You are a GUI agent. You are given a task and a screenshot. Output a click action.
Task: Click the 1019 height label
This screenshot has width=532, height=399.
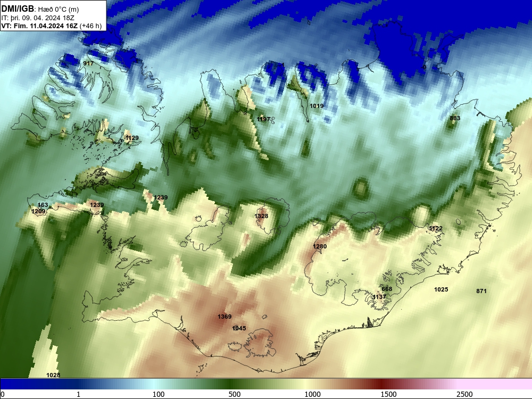[317, 106]
